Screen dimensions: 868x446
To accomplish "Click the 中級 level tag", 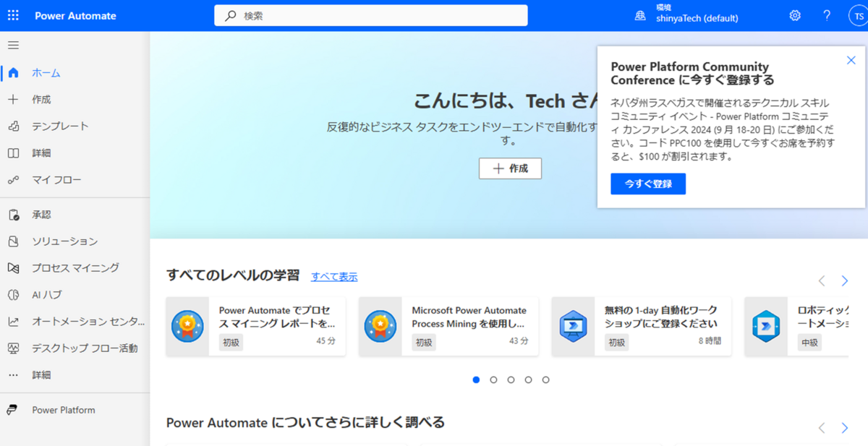I will (809, 343).
